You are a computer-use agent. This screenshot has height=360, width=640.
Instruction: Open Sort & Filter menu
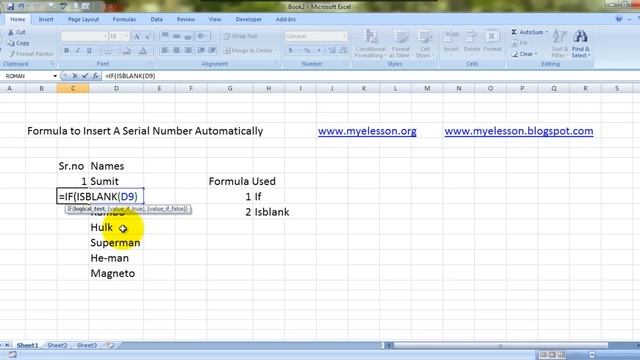coord(559,43)
